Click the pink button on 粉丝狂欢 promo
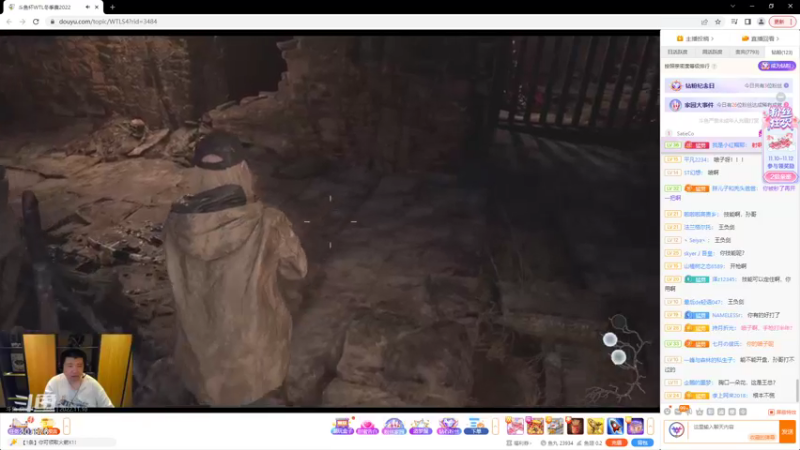The image size is (800, 450). click(x=780, y=177)
